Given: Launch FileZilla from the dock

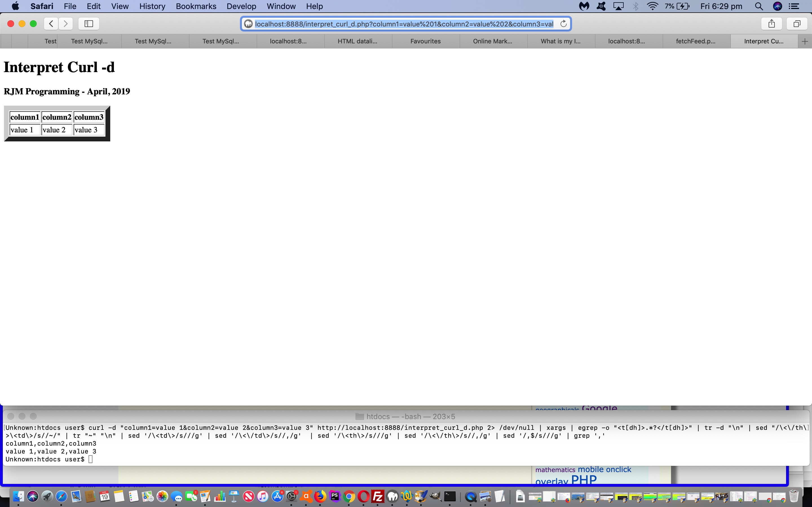Looking at the screenshot, I should pos(378,496).
